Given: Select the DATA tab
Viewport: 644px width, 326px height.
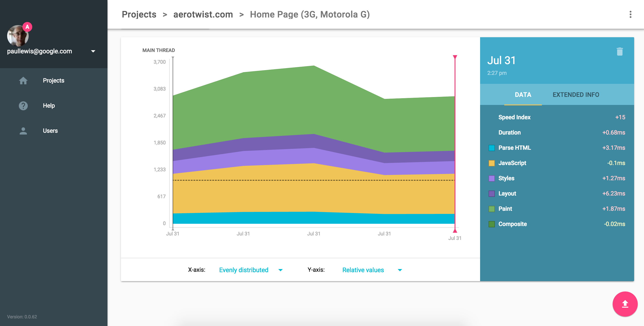Looking at the screenshot, I should (523, 95).
